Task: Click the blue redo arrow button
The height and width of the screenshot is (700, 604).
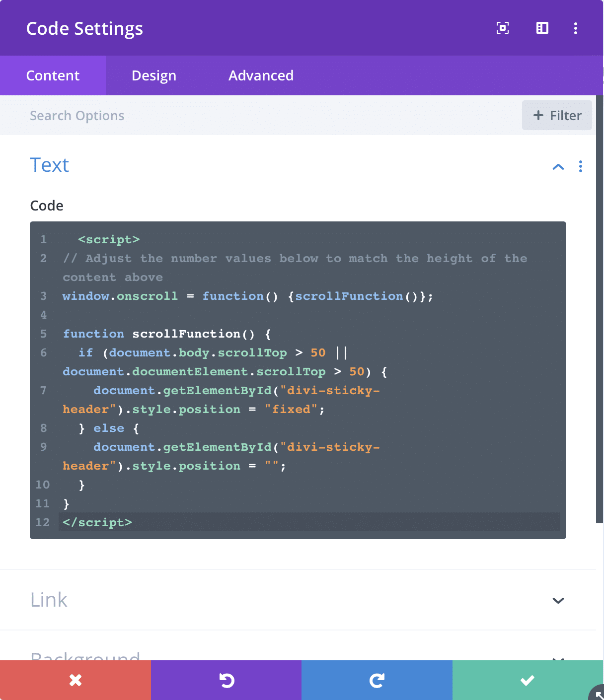Action: [377, 680]
